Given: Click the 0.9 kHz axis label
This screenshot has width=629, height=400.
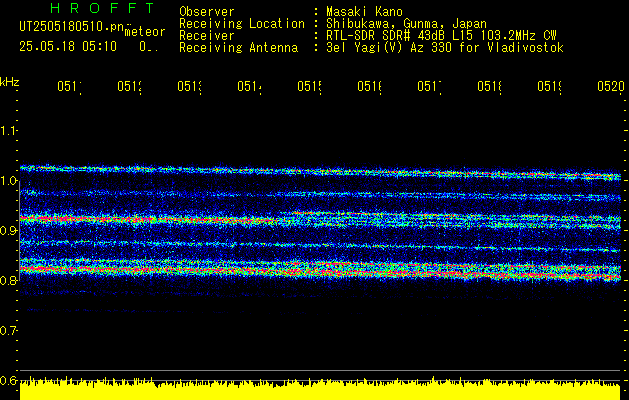Looking at the screenshot, I should pyautogui.click(x=9, y=231).
